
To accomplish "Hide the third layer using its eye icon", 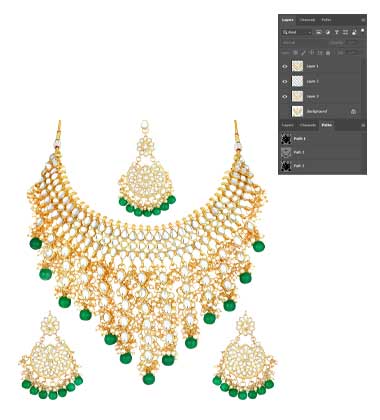I will (x=285, y=96).
